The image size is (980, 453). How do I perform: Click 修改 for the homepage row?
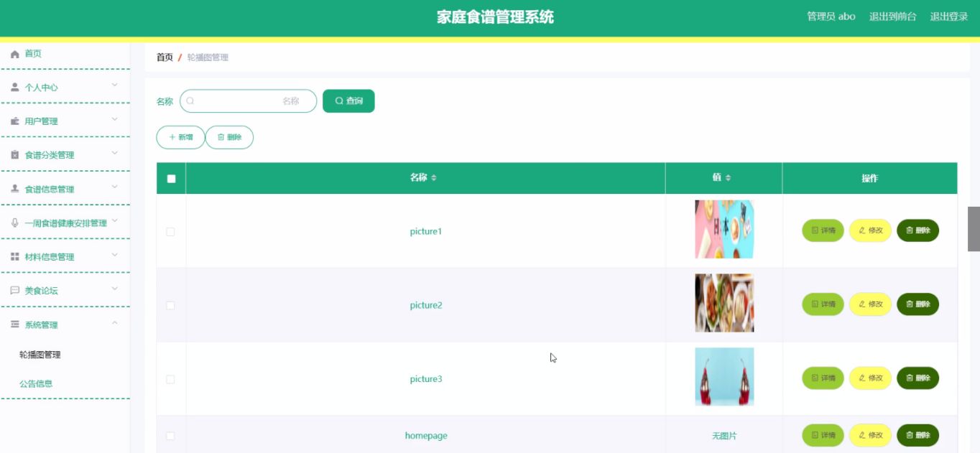pos(870,435)
